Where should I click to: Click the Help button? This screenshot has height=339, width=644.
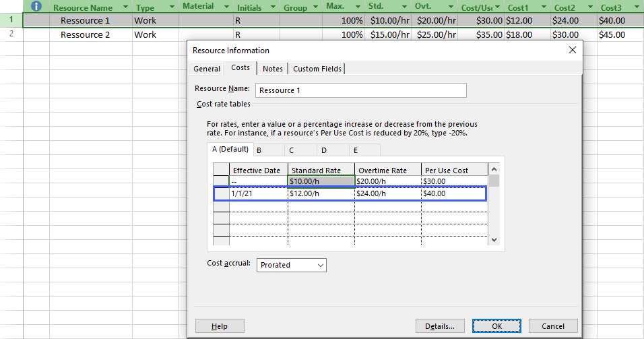pyautogui.click(x=220, y=326)
